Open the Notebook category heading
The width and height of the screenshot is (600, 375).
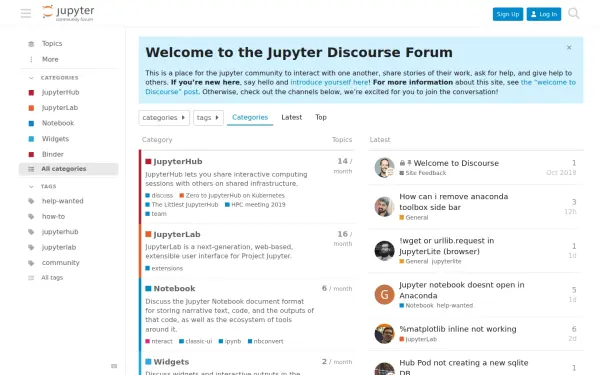pos(174,289)
